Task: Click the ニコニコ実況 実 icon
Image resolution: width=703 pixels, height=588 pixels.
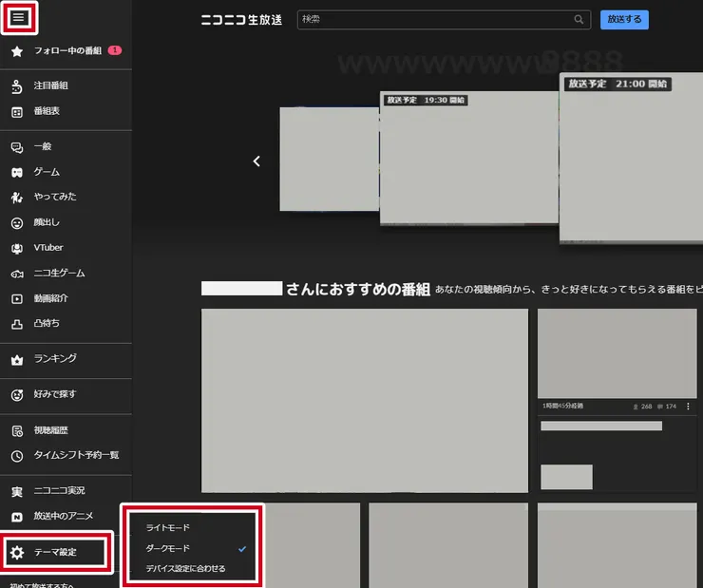Action: (17, 492)
